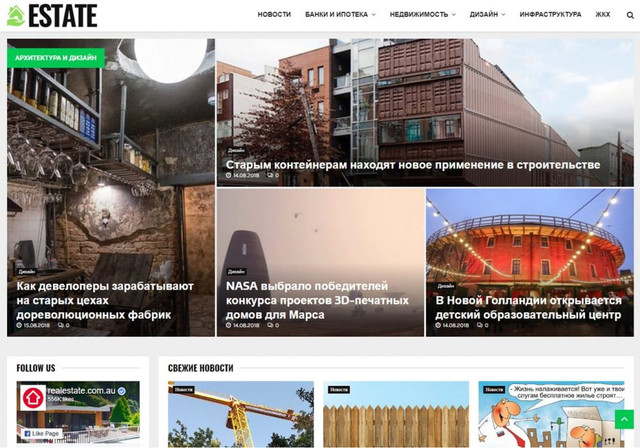The image size is (640, 448).
Task: Read NASA 3D-printed Mars homes article
Action: pyautogui.click(x=317, y=300)
